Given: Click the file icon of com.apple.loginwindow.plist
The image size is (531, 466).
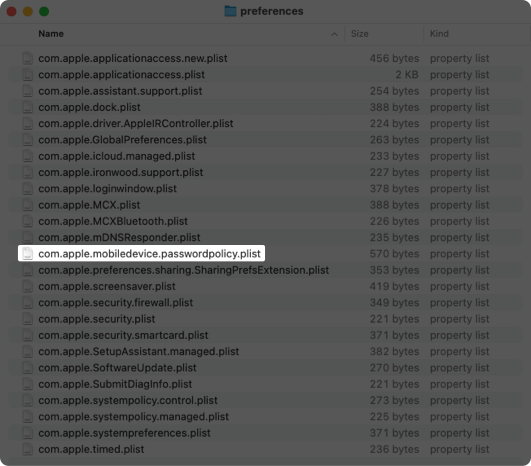Looking at the screenshot, I should click(28, 189).
